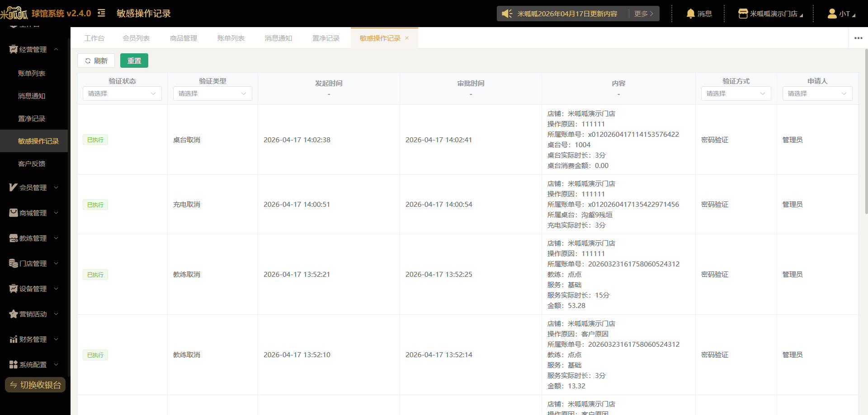Expand the 商城管理 menu chevron
This screenshot has height=415, width=868.
coord(56,213)
